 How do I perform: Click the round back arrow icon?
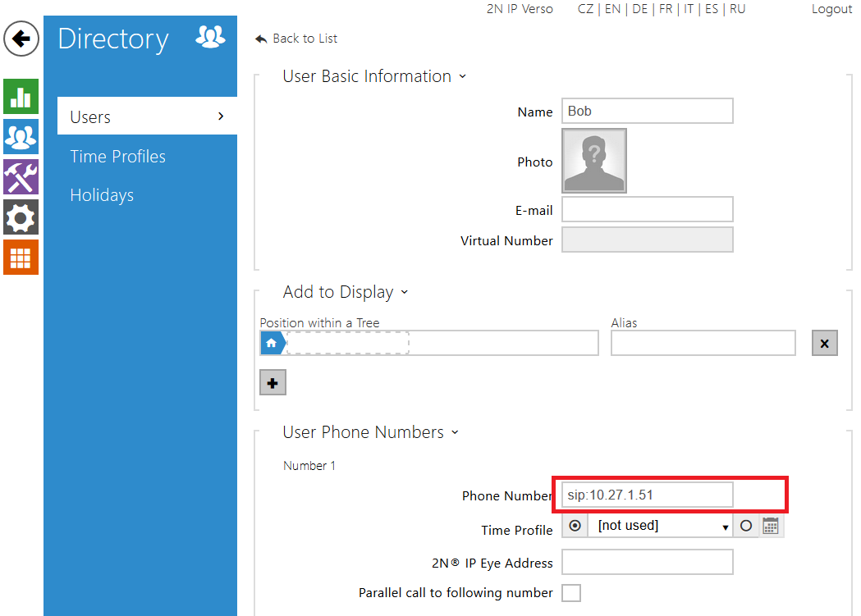click(21, 39)
